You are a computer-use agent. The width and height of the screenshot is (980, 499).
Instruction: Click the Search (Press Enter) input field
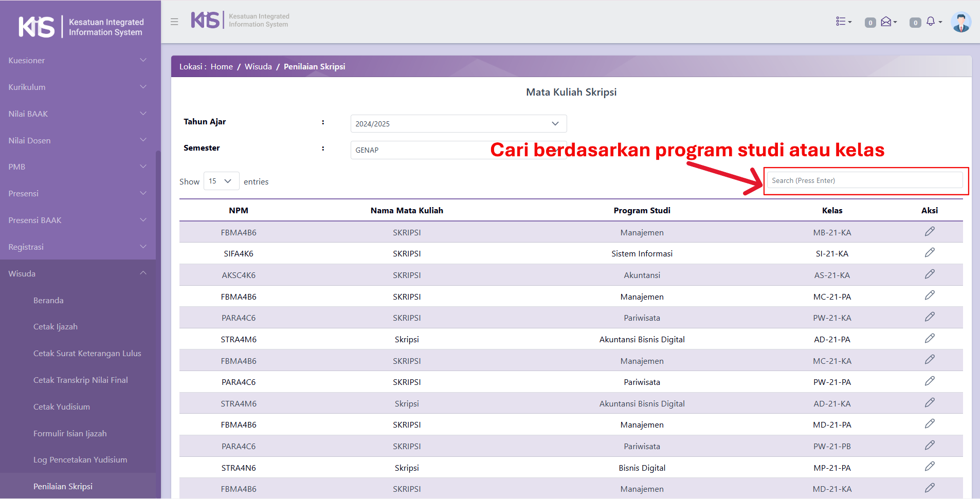864,180
